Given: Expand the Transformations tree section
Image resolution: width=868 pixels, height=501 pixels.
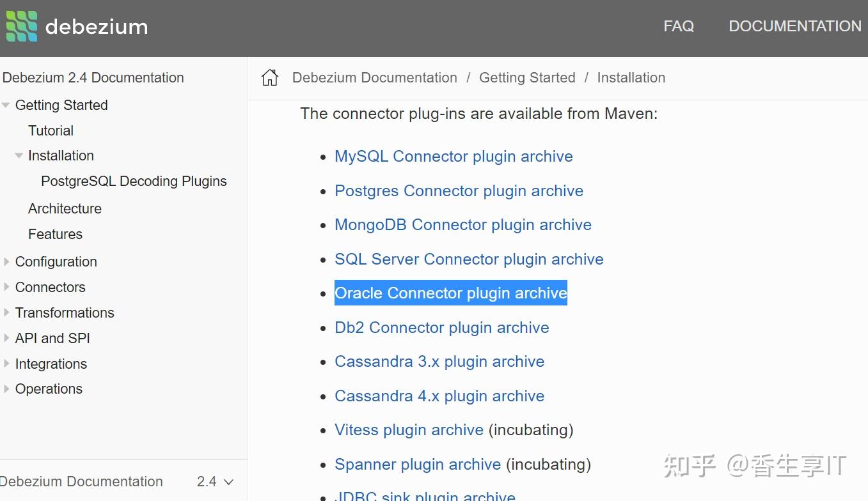Looking at the screenshot, I should pyautogui.click(x=6, y=312).
